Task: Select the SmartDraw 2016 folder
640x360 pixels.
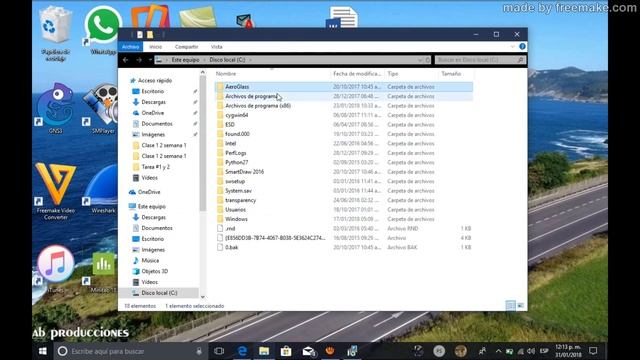Action: click(x=344, y=172)
